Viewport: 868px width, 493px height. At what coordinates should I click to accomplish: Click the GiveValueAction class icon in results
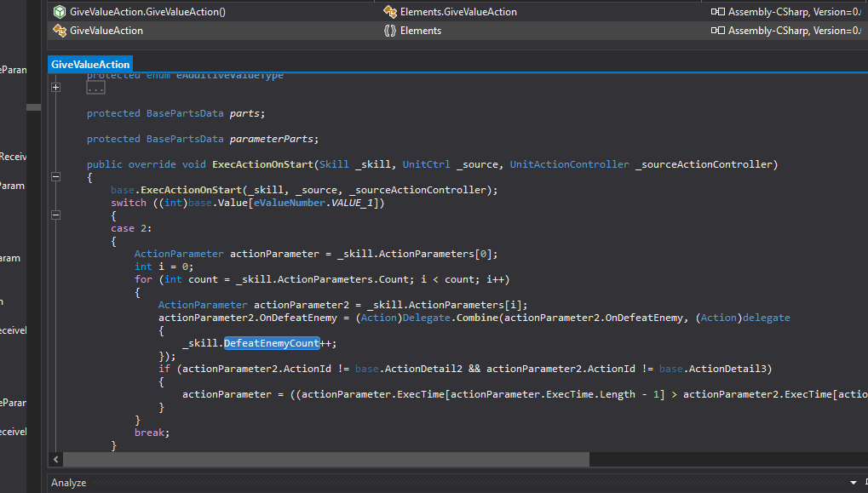pyautogui.click(x=60, y=31)
